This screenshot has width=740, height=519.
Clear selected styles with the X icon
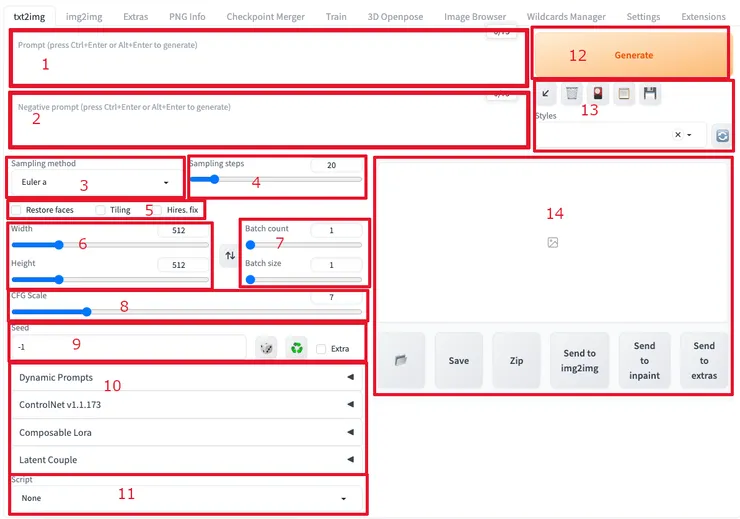click(x=678, y=134)
